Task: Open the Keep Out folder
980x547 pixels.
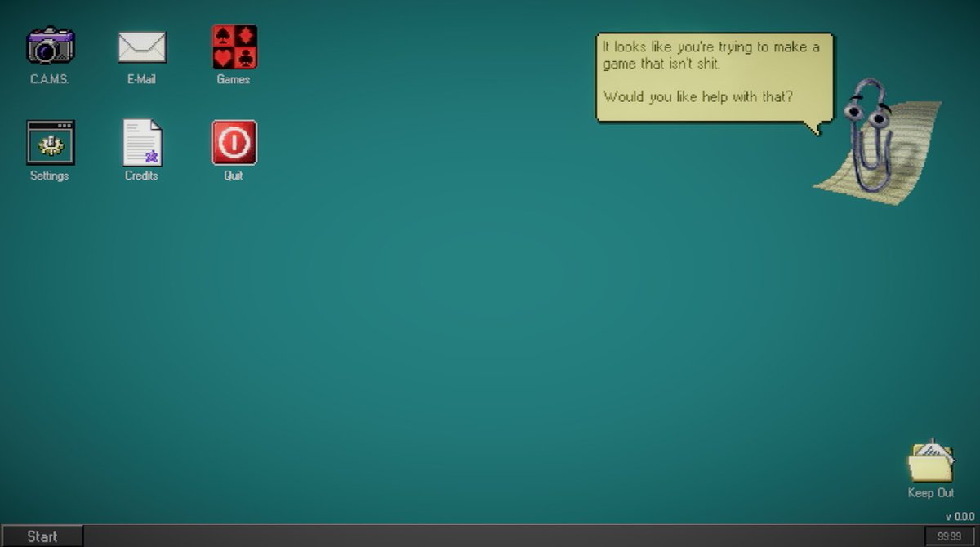Action: (x=931, y=460)
